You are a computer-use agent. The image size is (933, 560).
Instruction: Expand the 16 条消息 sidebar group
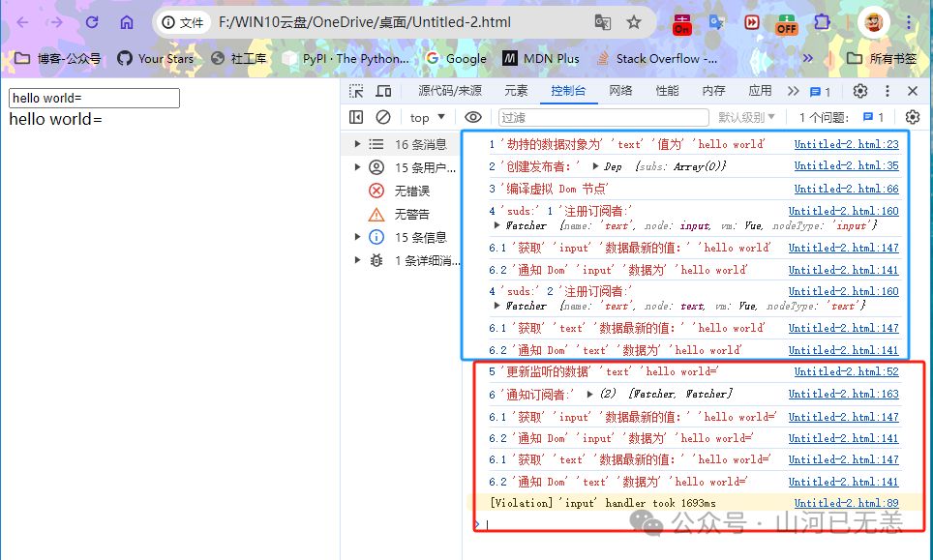tap(357, 144)
